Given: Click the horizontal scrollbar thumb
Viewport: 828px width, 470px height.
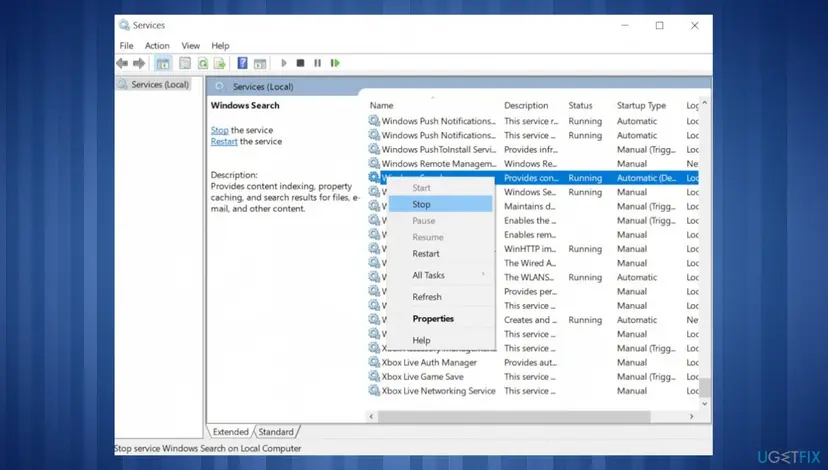Looking at the screenshot, I should pos(514,417).
